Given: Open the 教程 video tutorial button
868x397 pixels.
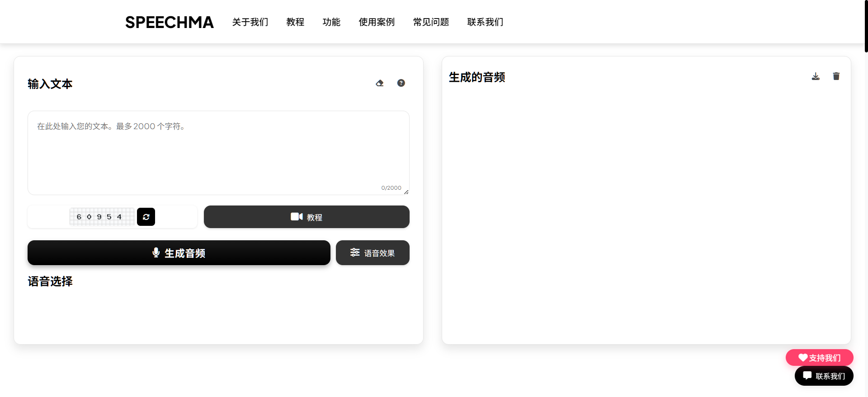Looking at the screenshot, I should [307, 217].
